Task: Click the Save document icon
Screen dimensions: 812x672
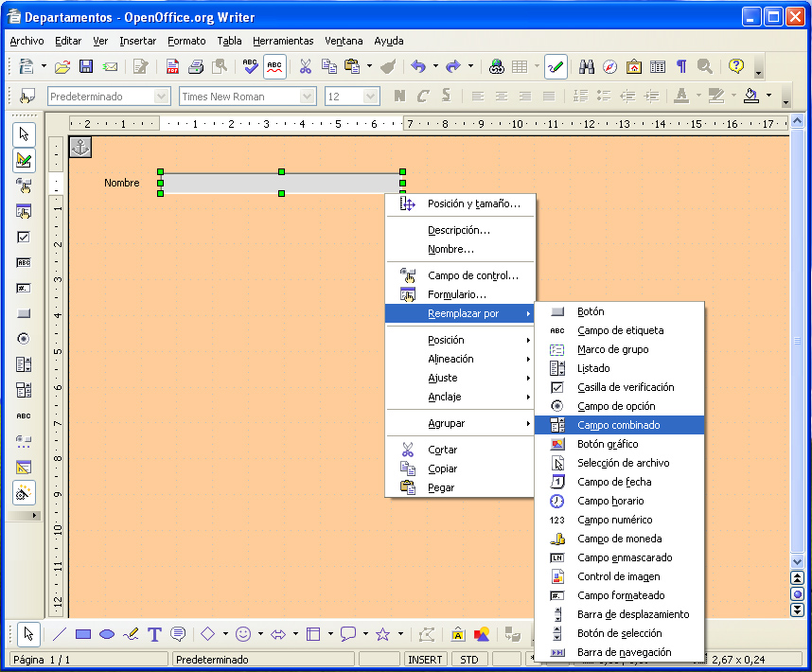Action: click(86, 66)
